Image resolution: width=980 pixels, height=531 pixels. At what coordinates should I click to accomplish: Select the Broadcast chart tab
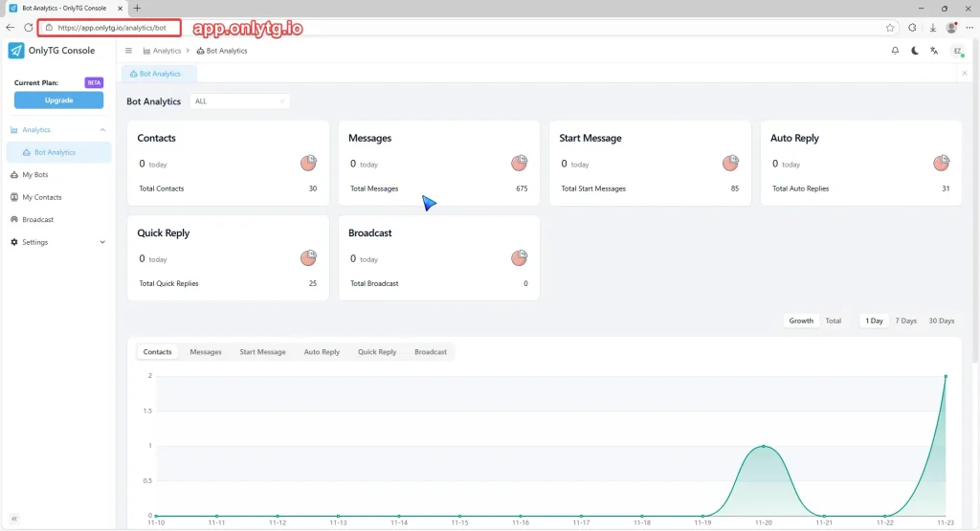pyautogui.click(x=431, y=352)
